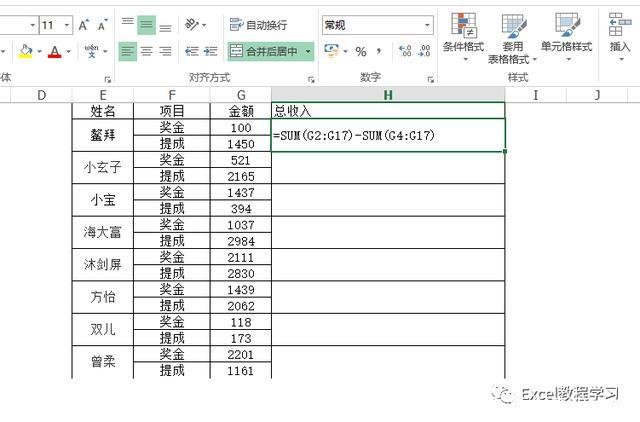Screen dimensions: 640x422
Task: Select amount cell 1450
Action: [x=241, y=144]
